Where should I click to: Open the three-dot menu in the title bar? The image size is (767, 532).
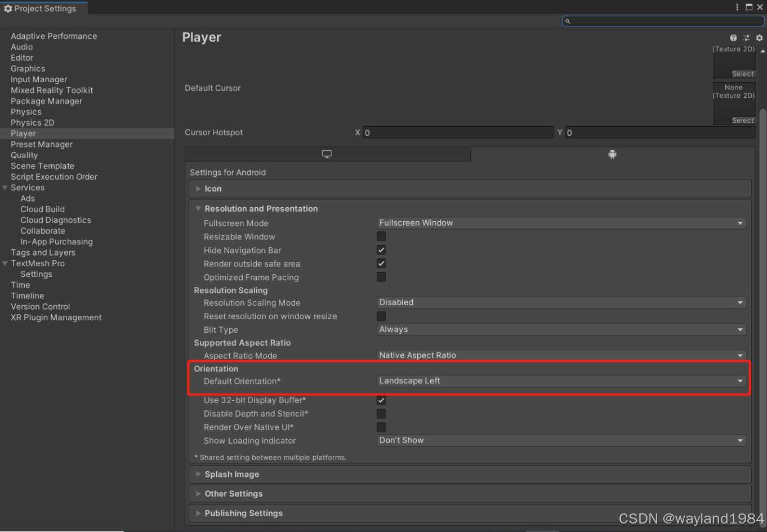(x=737, y=7)
